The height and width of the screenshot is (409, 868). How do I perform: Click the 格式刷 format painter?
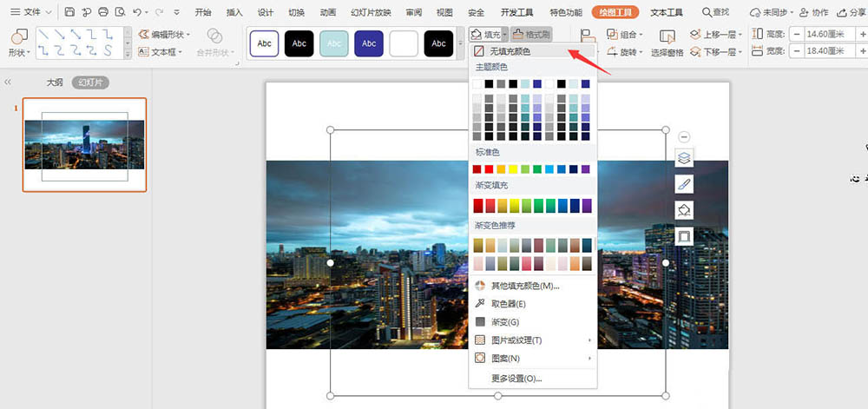(531, 34)
